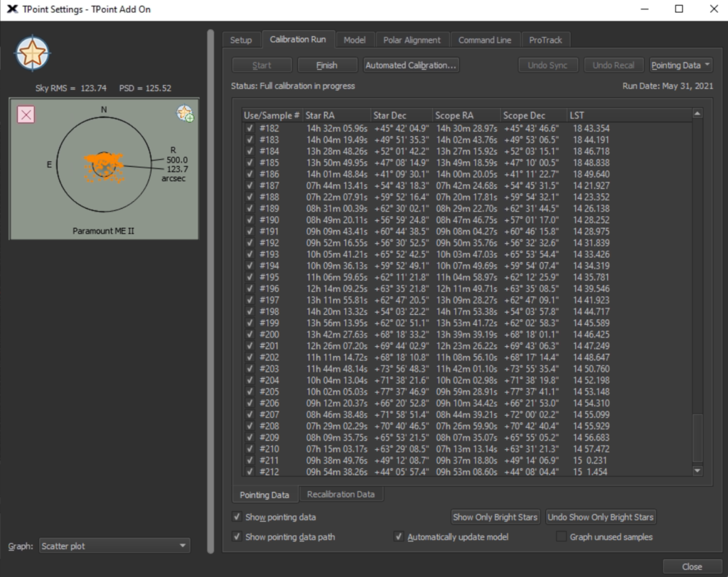Click the Undo Recal button

(x=614, y=65)
